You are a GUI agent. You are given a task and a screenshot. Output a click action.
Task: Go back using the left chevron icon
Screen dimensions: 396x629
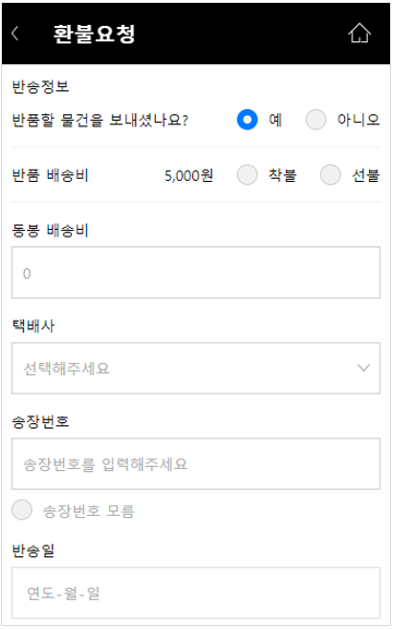coord(15,34)
